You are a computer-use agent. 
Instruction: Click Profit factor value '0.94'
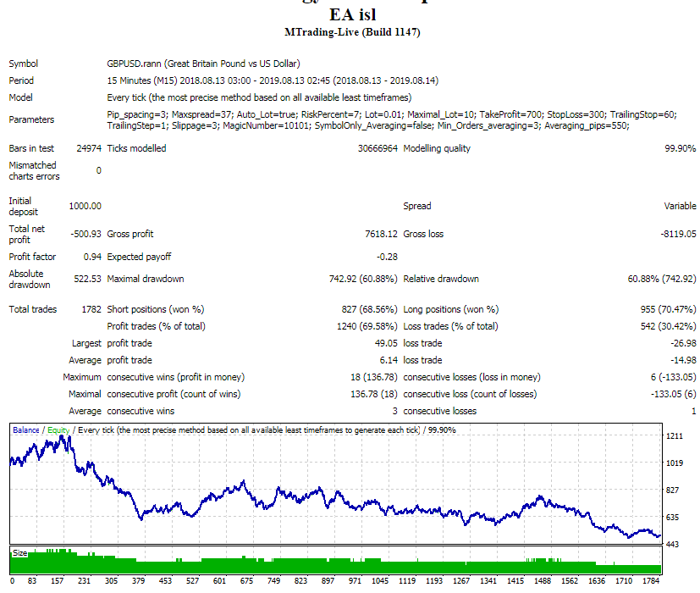[x=92, y=257]
